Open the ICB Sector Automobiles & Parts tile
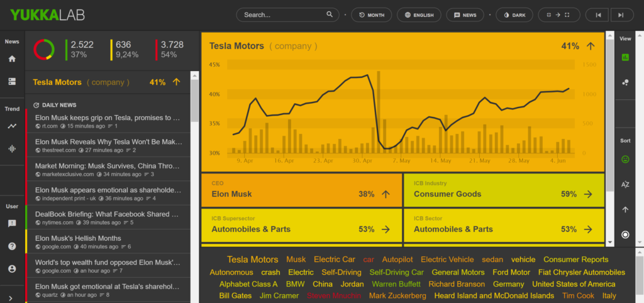 tap(504, 225)
